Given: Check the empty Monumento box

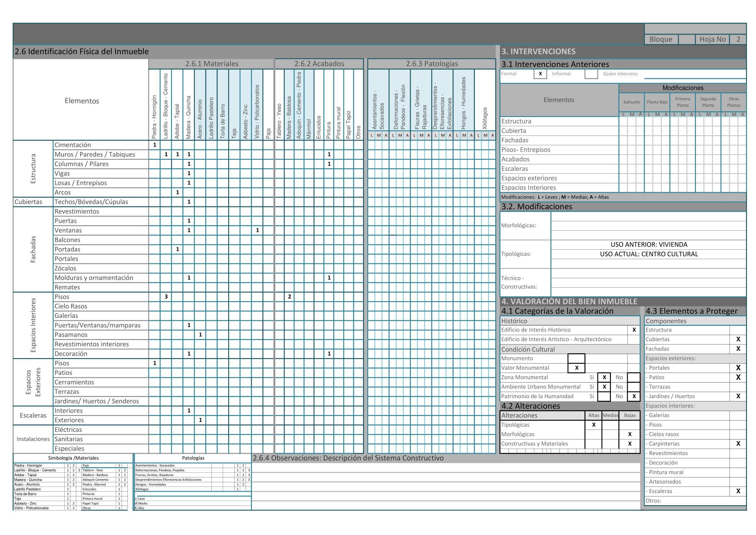Looking at the screenshot, I should click(x=576, y=358).
